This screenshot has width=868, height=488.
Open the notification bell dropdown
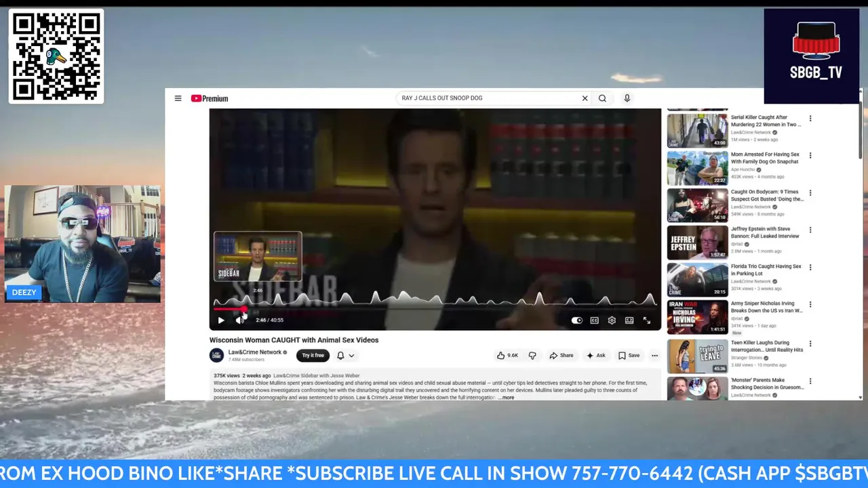pyautogui.click(x=346, y=355)
